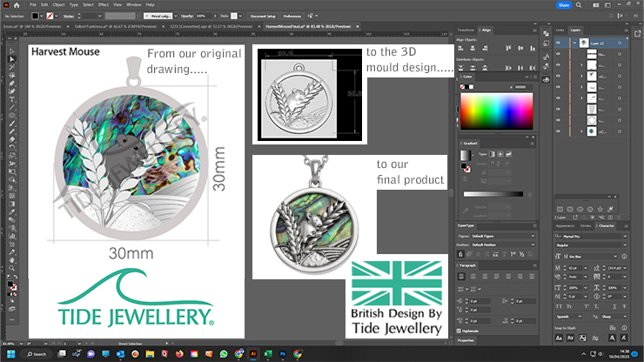Open the anti-aliasing dropdown showing Sharp
The image size is (644, 362).
click(x=614, y=317)
